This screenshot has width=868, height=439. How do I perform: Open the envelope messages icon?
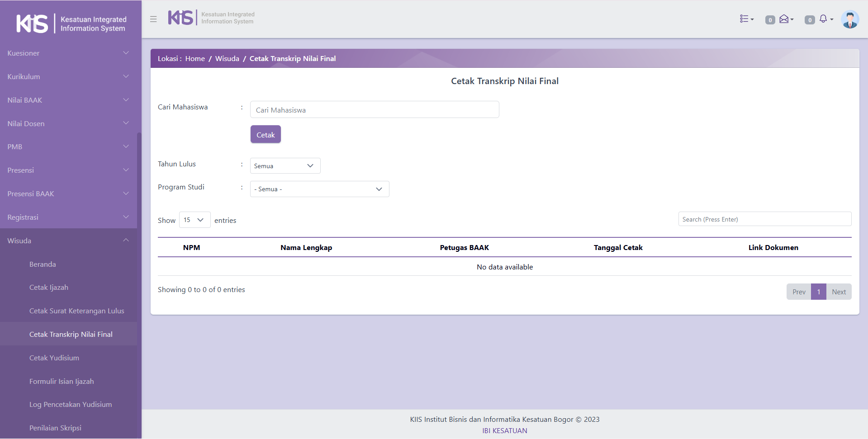786,19
